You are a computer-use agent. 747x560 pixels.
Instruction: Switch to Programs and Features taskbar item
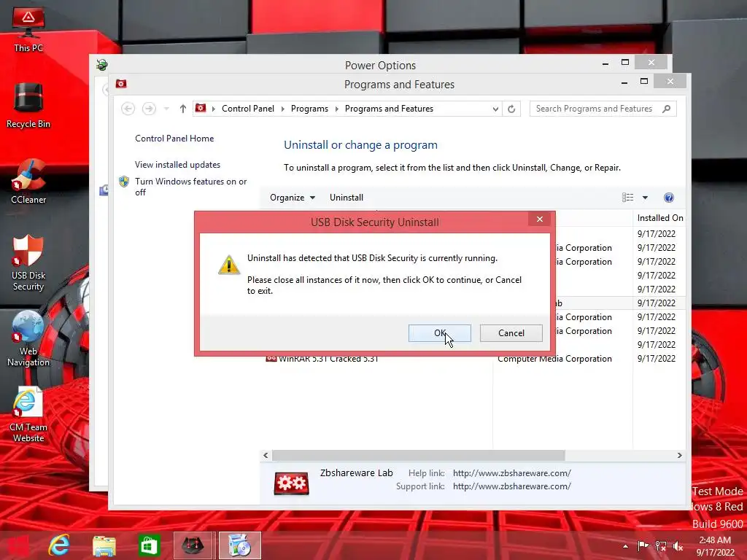click(x=239, y=545)
